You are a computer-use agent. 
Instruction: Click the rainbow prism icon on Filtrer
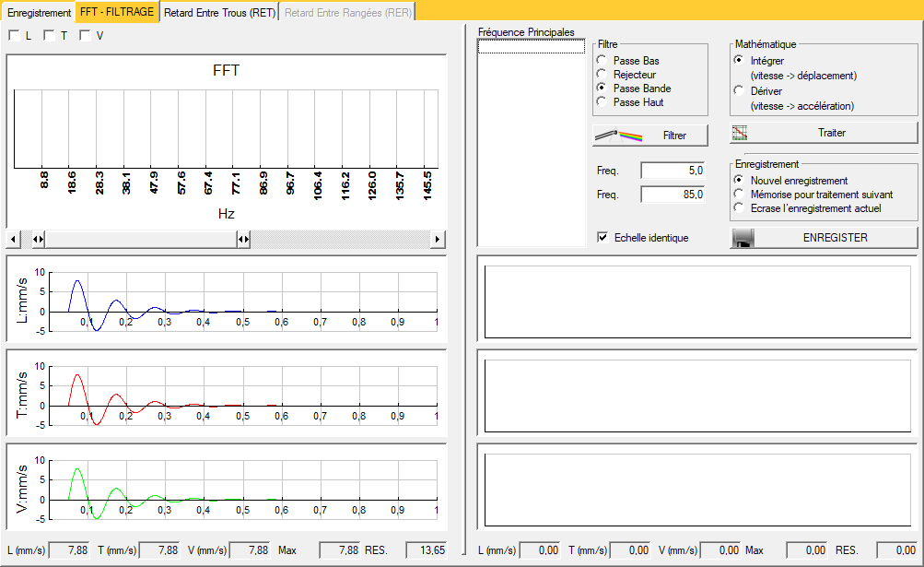click(x=618, y=136)
